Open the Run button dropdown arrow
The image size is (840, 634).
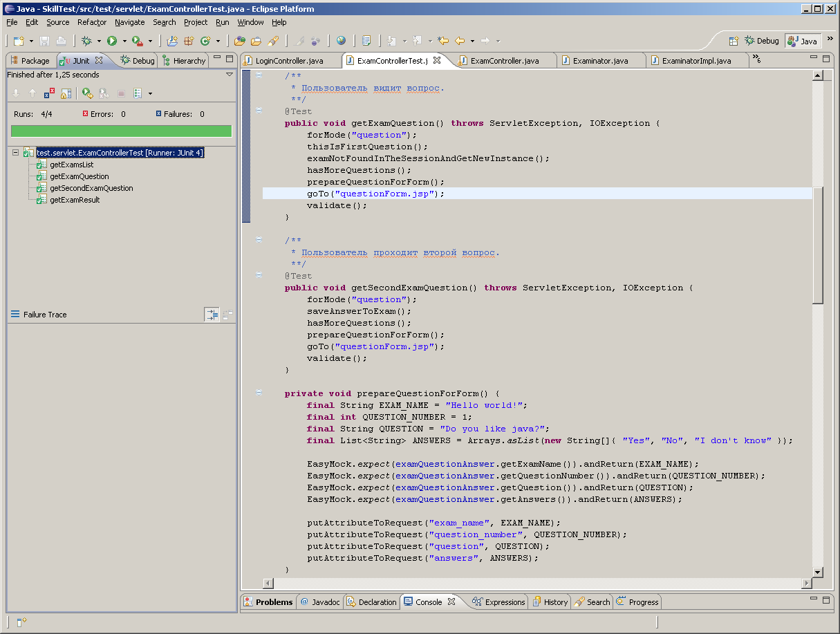[124, 40]
